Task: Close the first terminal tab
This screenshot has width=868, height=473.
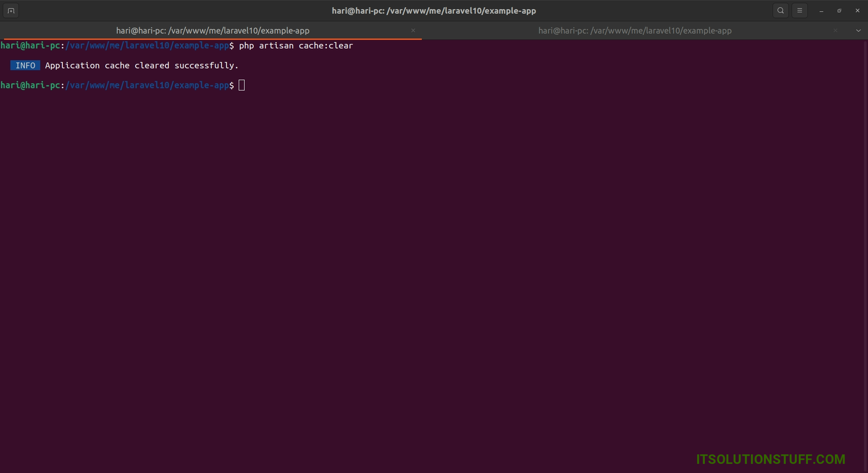Action: pos(413,31)
